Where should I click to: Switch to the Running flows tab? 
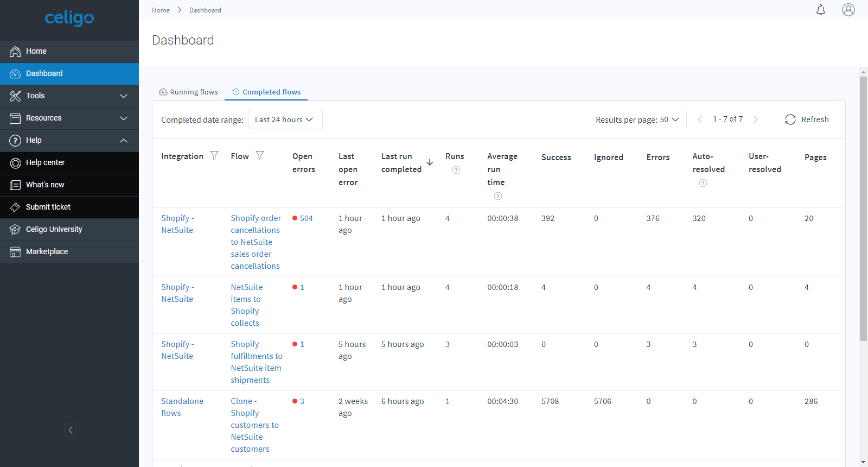[188, 92]
